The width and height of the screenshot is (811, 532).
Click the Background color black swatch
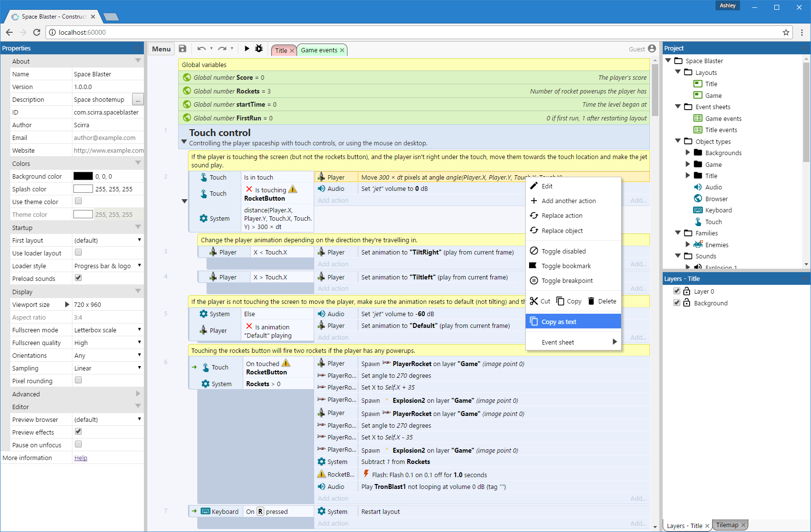pyautogui.click(x=83, y=176)
